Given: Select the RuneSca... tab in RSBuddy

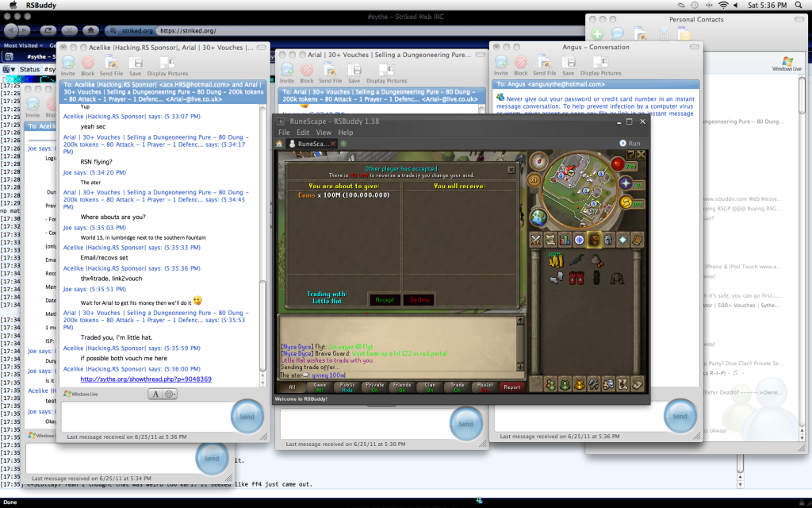Looking at the screenshot, I should click(312, 144).
